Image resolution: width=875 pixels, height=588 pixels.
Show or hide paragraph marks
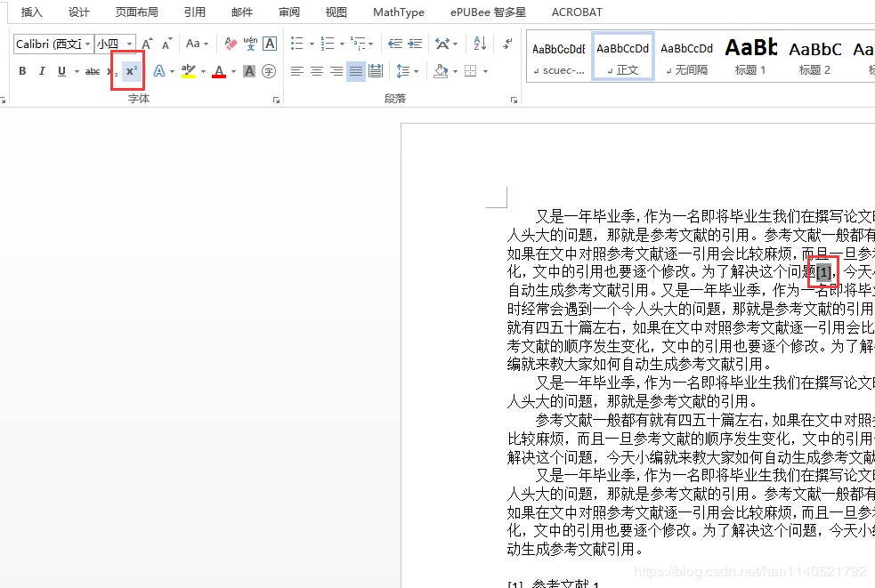(x=507, y=44)
